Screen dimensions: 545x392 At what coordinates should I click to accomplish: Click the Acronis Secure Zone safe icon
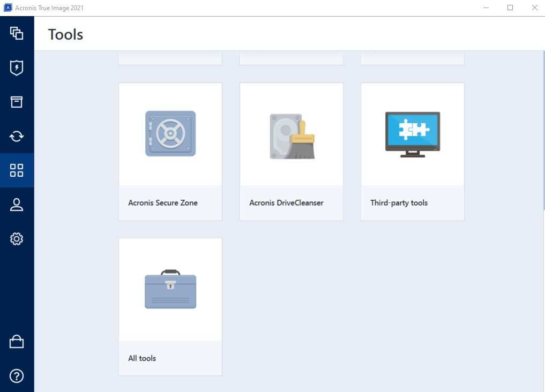[170, 134]
